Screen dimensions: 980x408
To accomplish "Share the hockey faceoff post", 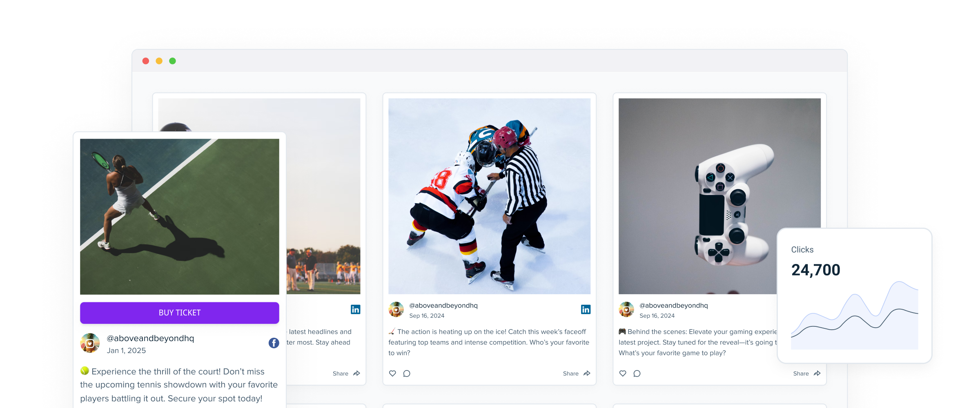I will pyautogui.click(x=577, y=373).
